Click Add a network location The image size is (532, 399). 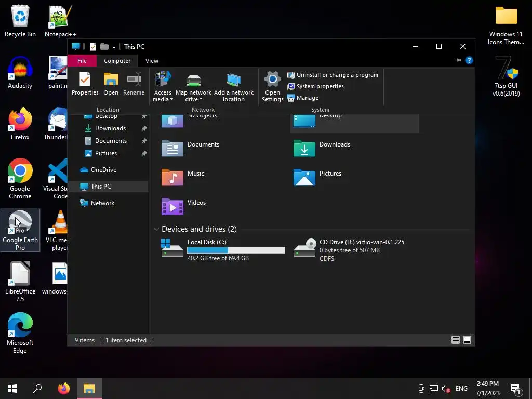point(233,87)
